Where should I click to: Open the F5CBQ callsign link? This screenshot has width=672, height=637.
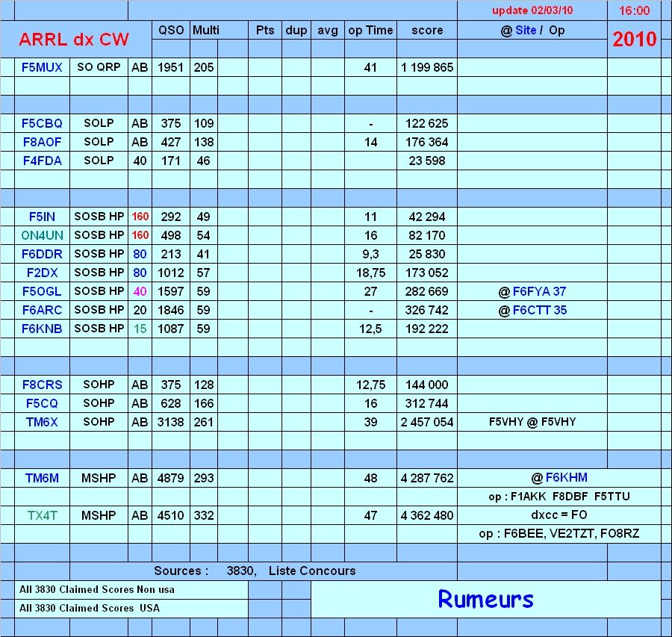(42, 123)
